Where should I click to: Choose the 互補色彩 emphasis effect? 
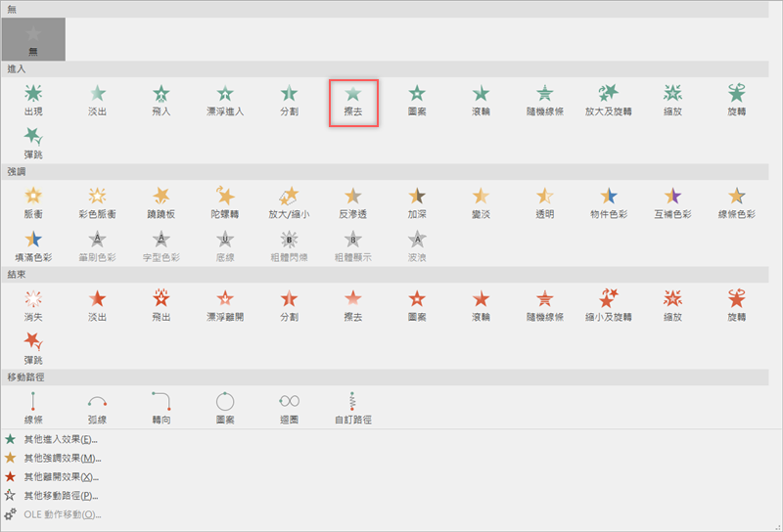click(672, 202)
